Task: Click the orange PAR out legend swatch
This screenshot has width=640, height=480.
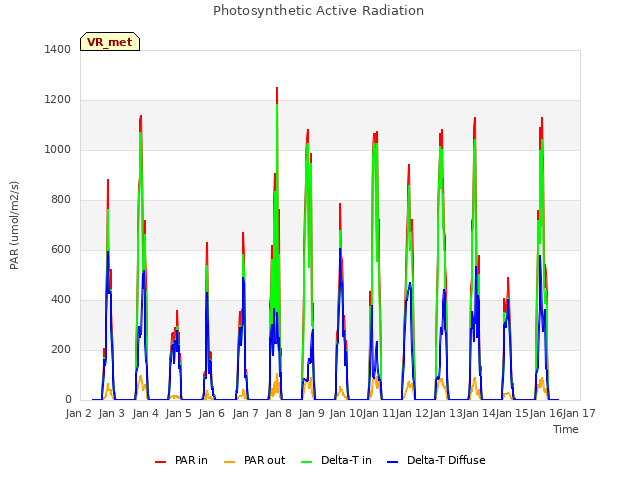Action: pos(230,462)
